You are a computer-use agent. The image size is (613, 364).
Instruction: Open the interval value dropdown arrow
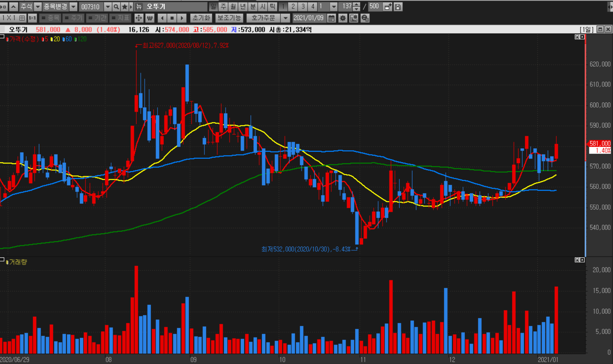[x=334, y=7]
